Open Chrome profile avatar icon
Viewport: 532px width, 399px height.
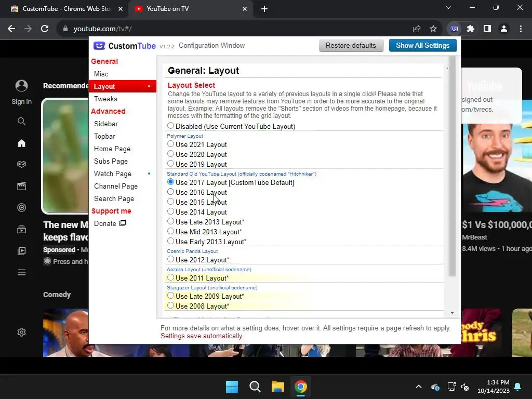point(504,29)
